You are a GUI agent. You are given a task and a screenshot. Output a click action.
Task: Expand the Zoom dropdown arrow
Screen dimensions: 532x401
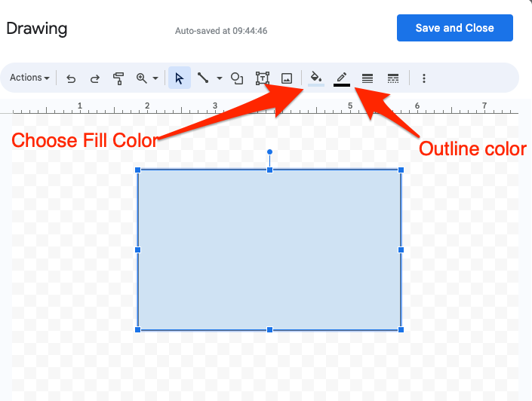155,78
